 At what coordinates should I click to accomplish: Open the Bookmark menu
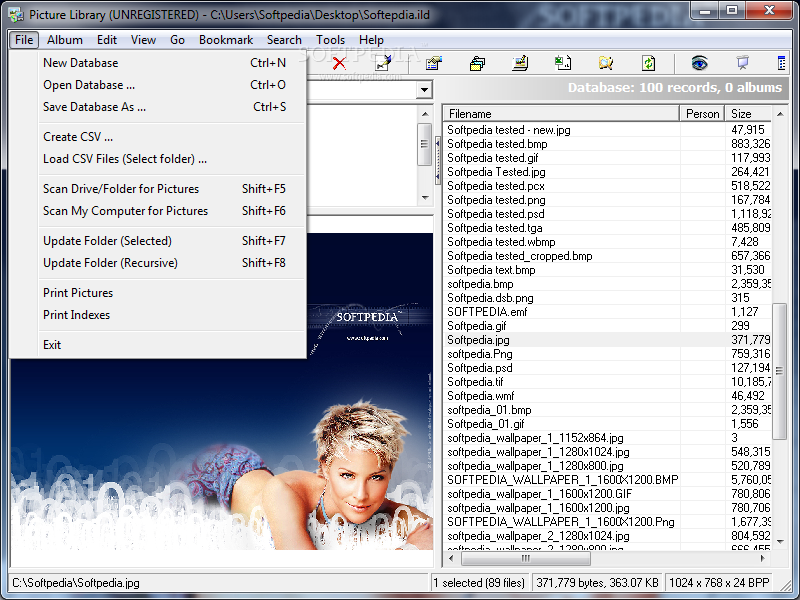(x=226, y=40)
